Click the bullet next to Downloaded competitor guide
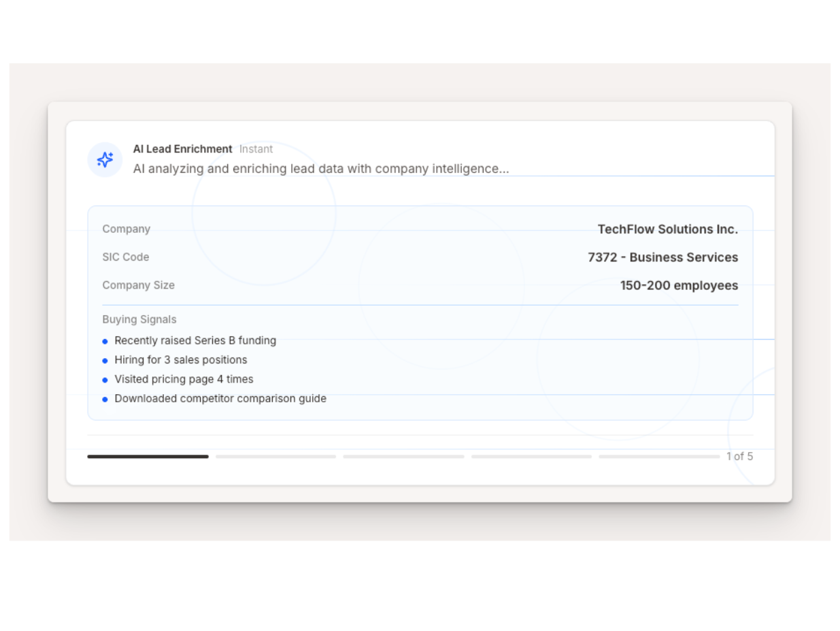Screen dimensions: 840x631 105,400
